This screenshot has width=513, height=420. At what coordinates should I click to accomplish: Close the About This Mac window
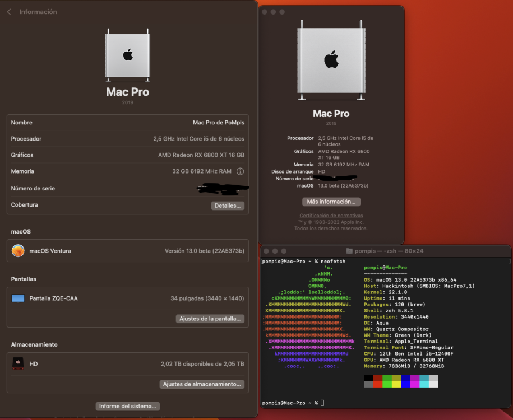tap(265, 12)
